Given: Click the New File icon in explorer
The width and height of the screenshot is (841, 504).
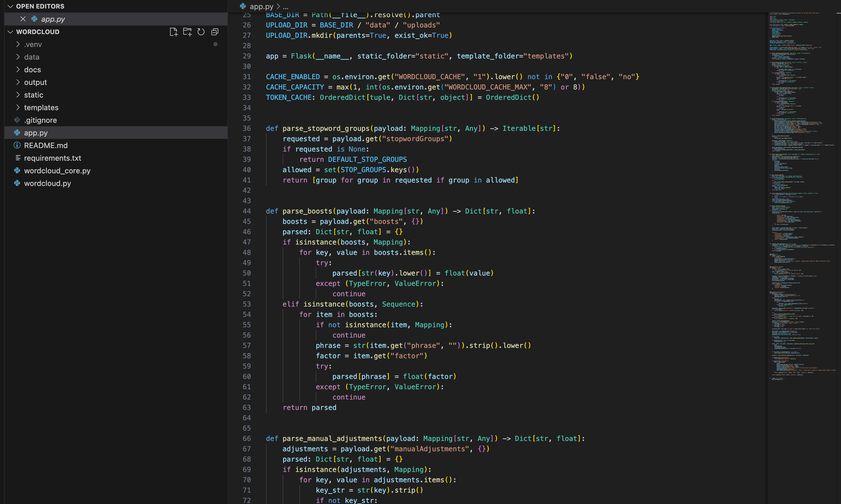Looking at the screenshot, I should [173, 32].
